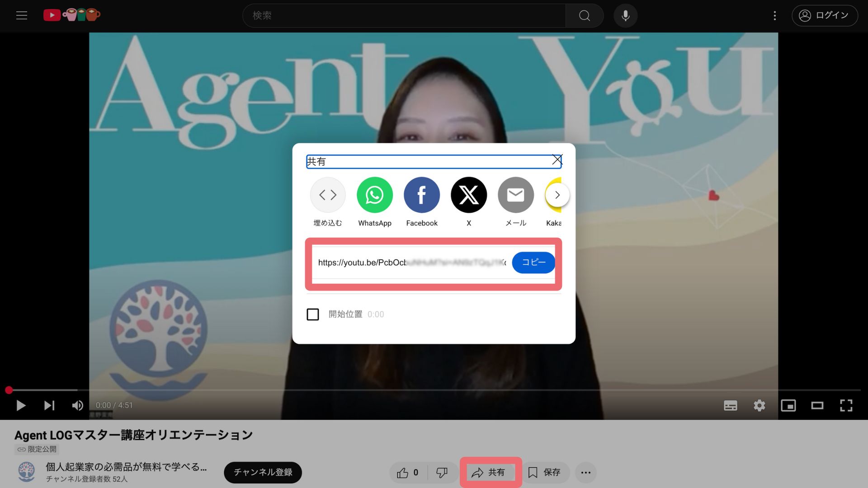Open the player settings gear
Image resolution: width=868 pixels, height=488 pixels.
coord(759,405)
